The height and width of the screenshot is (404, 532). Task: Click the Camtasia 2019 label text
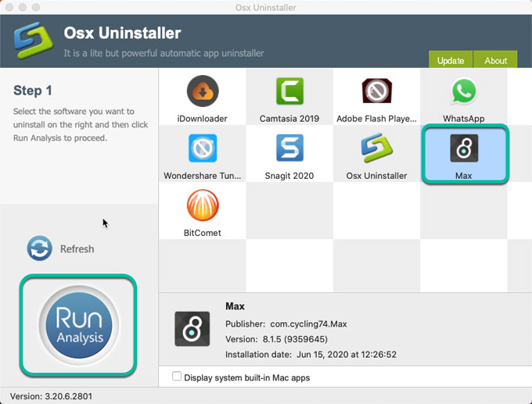(289, 119)
